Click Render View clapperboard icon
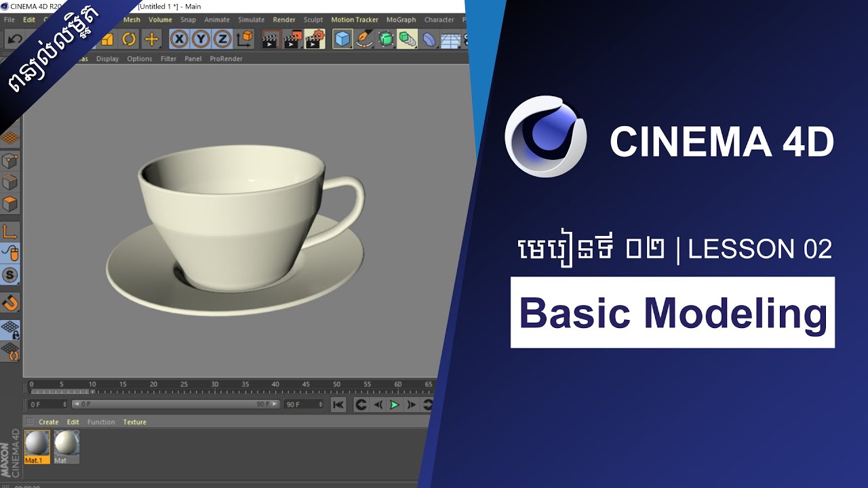 click(271, 39)
